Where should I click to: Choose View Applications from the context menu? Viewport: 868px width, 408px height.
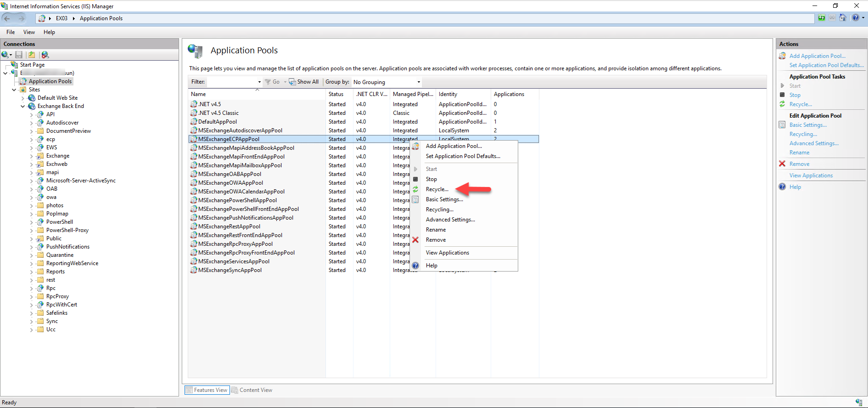[448, 253]
